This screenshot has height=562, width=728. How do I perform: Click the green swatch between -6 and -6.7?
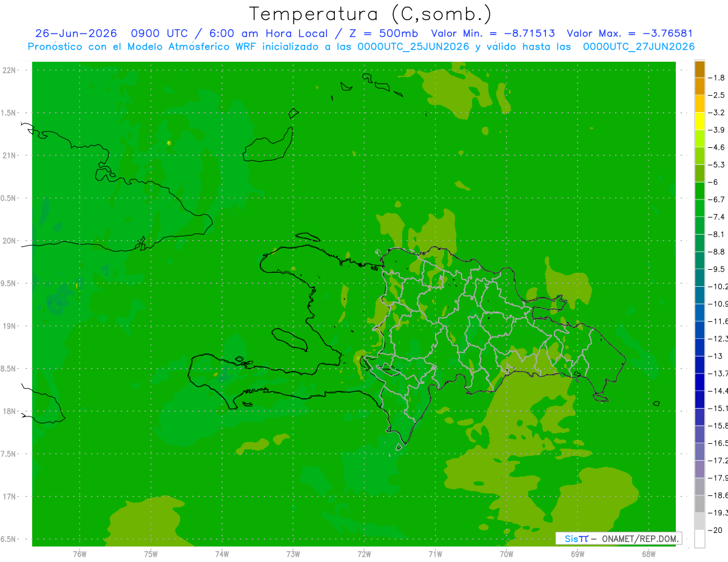click(x=700, y=191)
